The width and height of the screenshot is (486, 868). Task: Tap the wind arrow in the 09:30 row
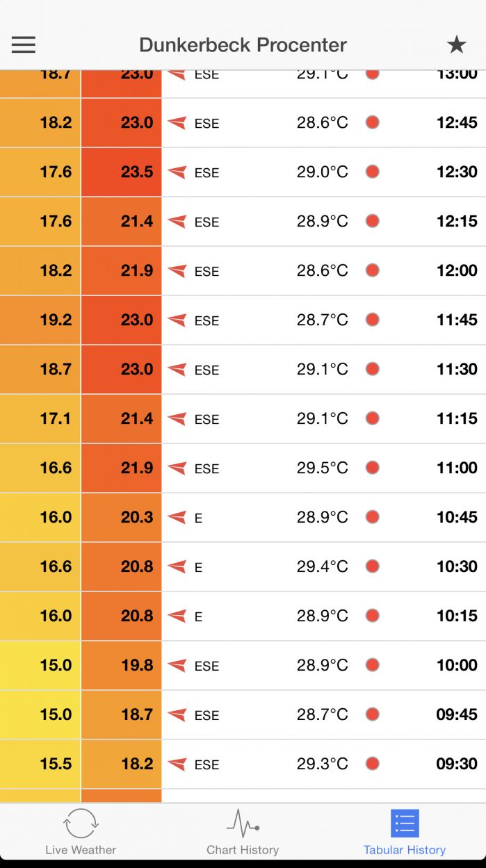click(177, 764)
